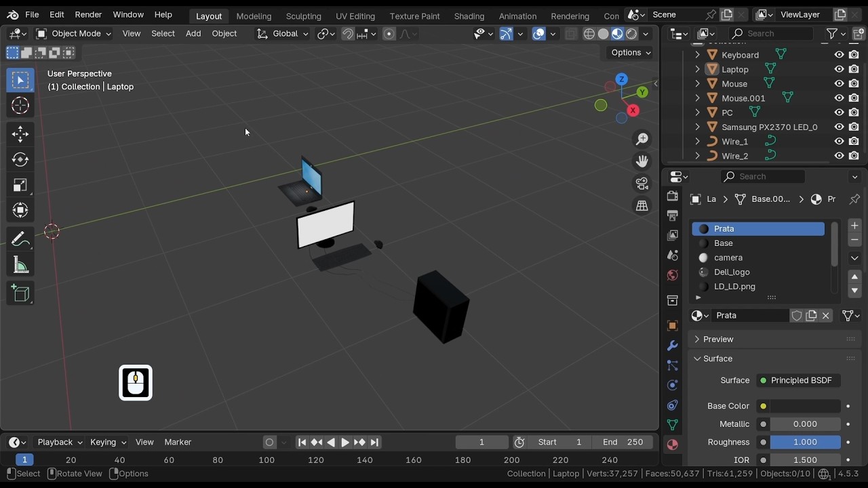Switch to wireframe viewport shading
Image resolution: width=868 pixels, height=488 pixels.
589,34
